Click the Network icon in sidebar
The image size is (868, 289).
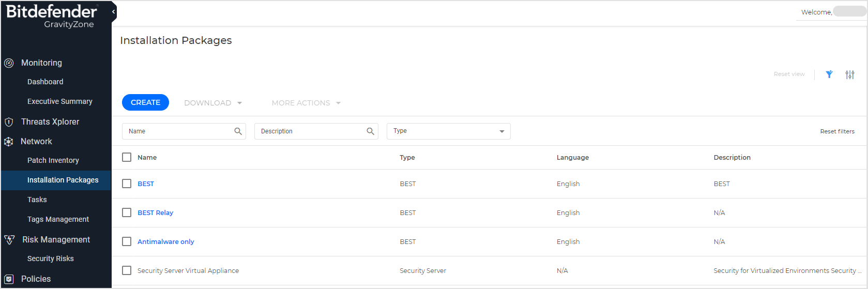tap(9, 142)
